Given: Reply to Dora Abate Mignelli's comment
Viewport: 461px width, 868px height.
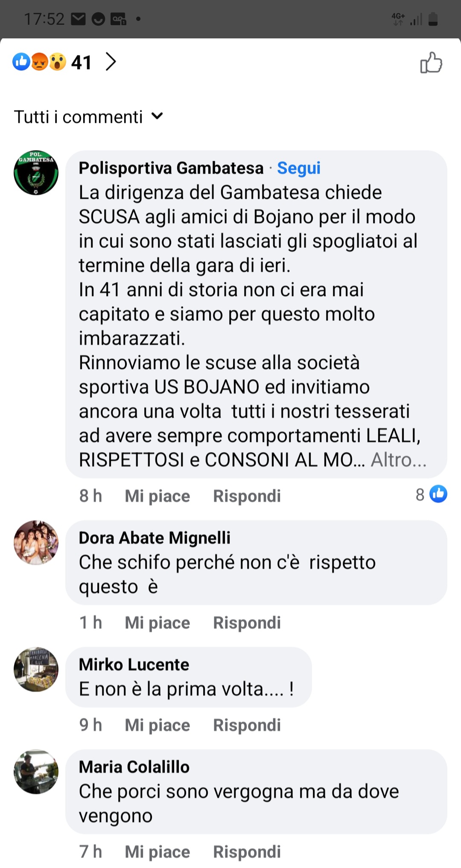Looking at the screenshot, I should 247,622.
